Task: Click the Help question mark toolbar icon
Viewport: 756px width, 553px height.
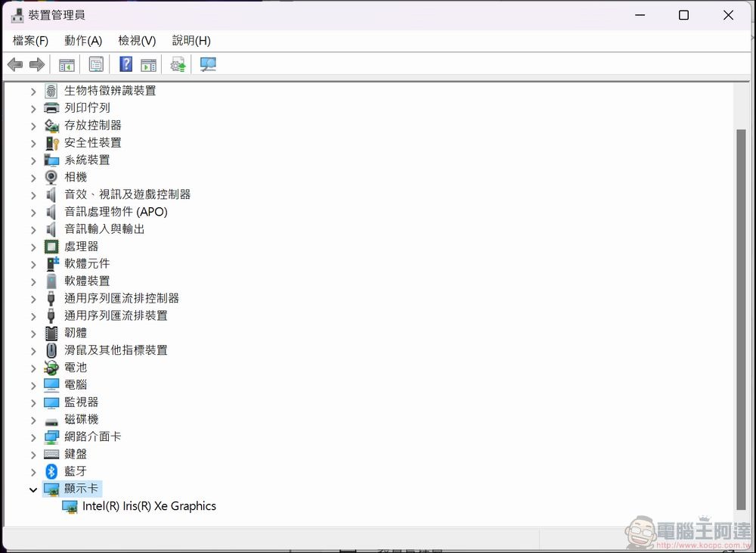Action: coord(125,64)
